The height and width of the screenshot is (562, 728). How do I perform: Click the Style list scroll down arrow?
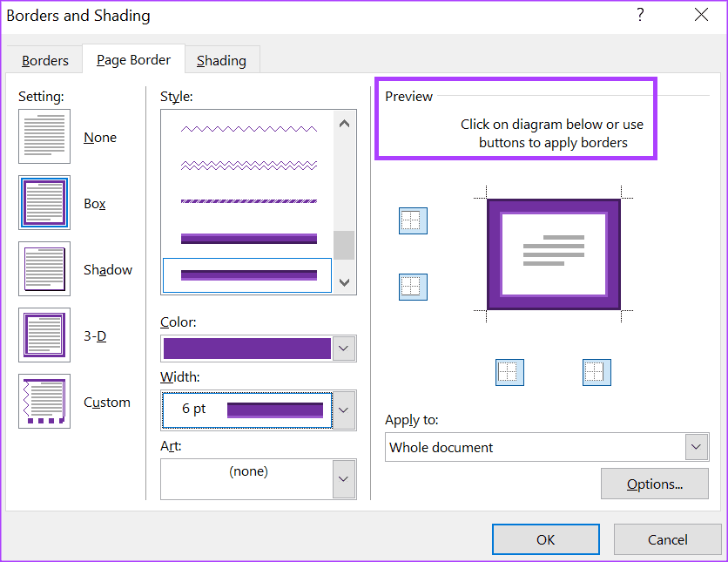(x=344, y=282)
